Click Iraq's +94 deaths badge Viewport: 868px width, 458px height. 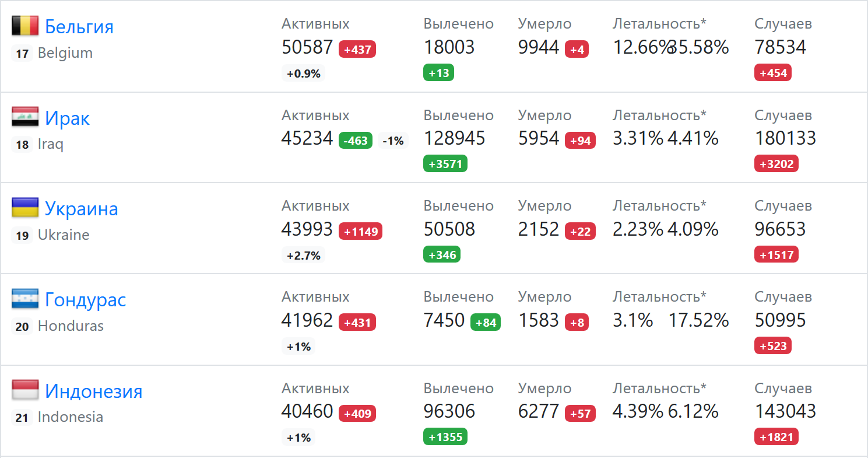(x=580, y=141)
